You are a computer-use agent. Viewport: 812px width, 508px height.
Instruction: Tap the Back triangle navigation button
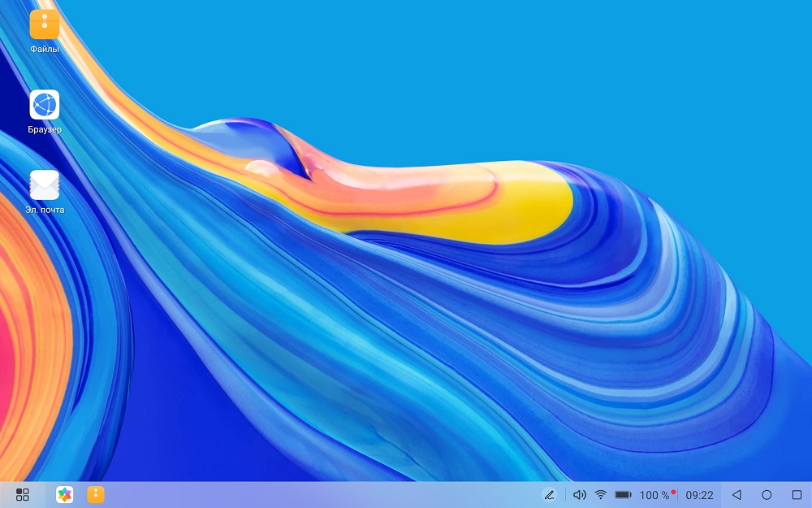736,495
